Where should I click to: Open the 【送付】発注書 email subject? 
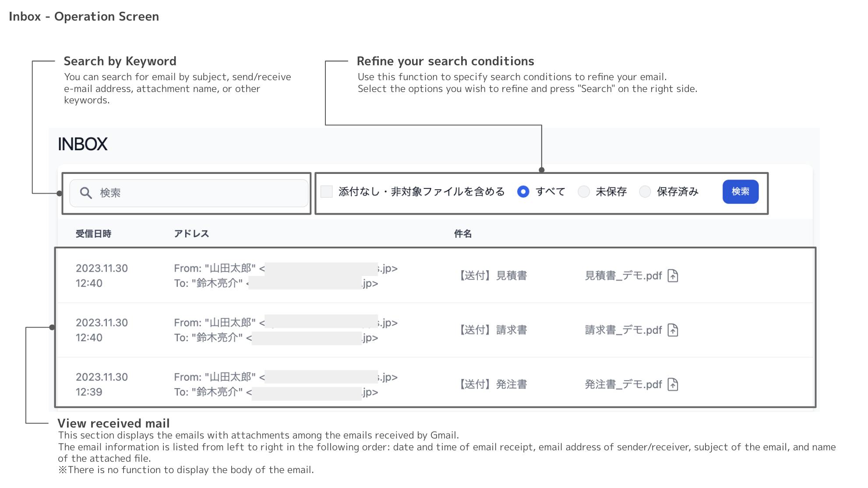click(x=492, y=384)
